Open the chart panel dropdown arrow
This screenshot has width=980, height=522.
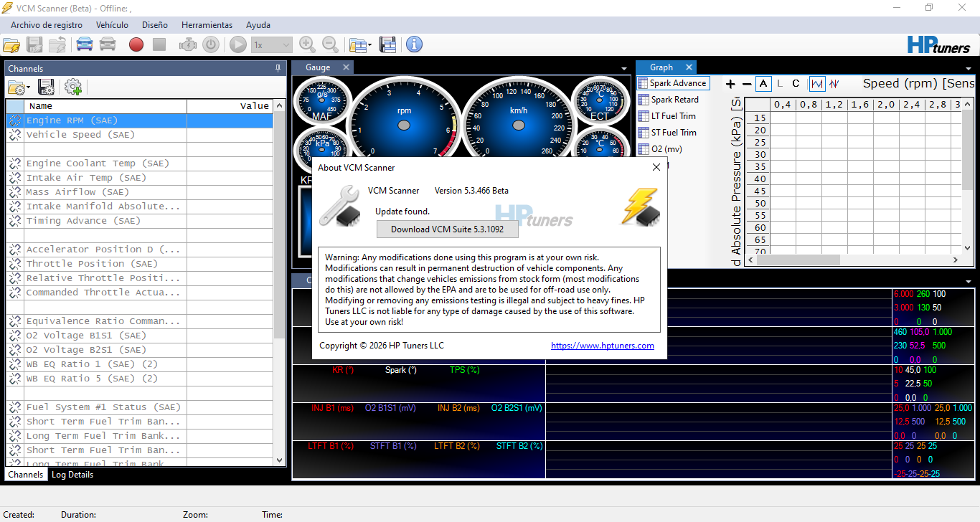[969, 281]
